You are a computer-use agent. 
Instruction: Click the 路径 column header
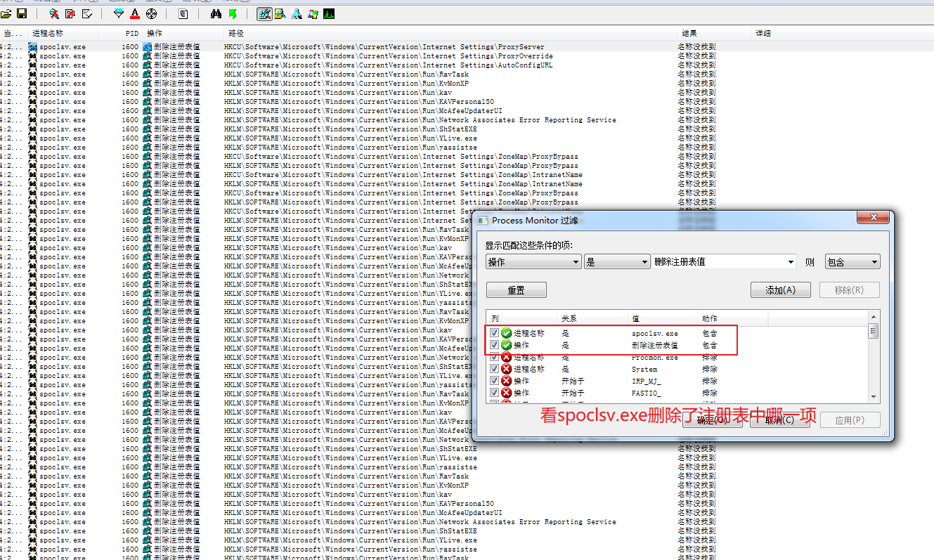(451, 33)
